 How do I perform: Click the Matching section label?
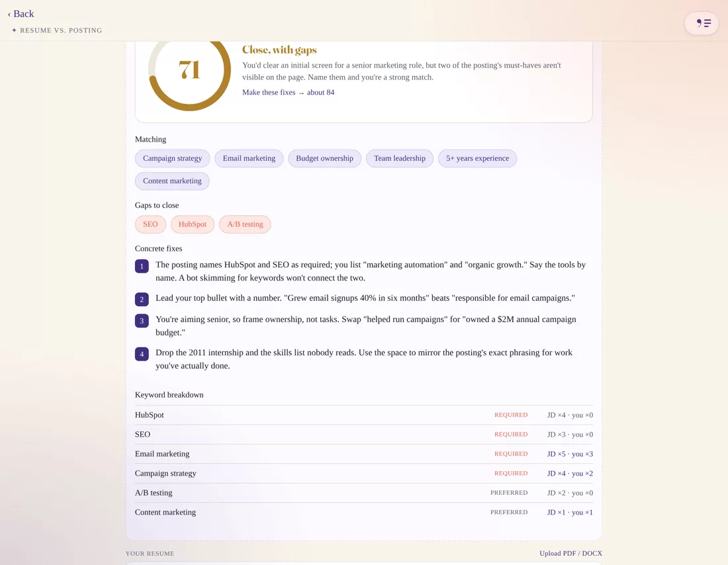150,140
